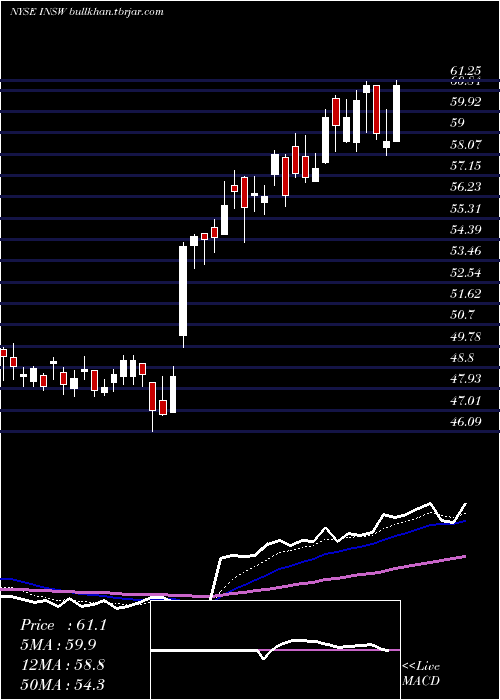
Task: Click the 59 price axis label
Action: coord(457,123)
